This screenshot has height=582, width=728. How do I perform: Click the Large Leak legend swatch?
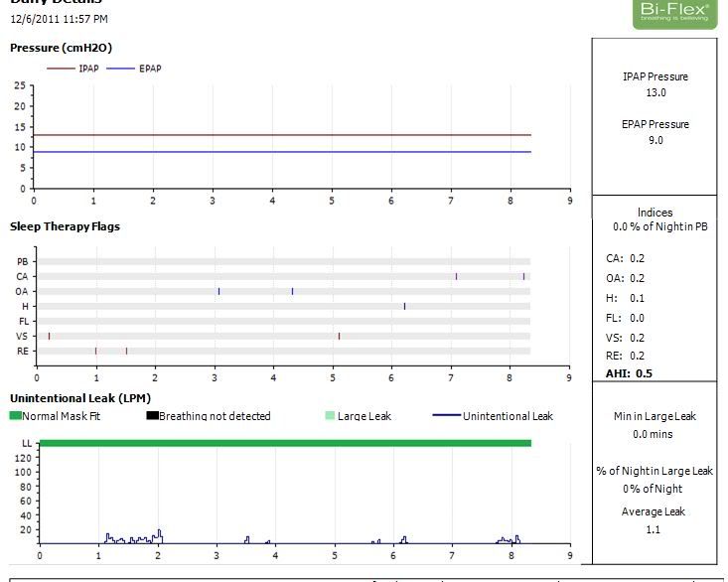[330, 415]
